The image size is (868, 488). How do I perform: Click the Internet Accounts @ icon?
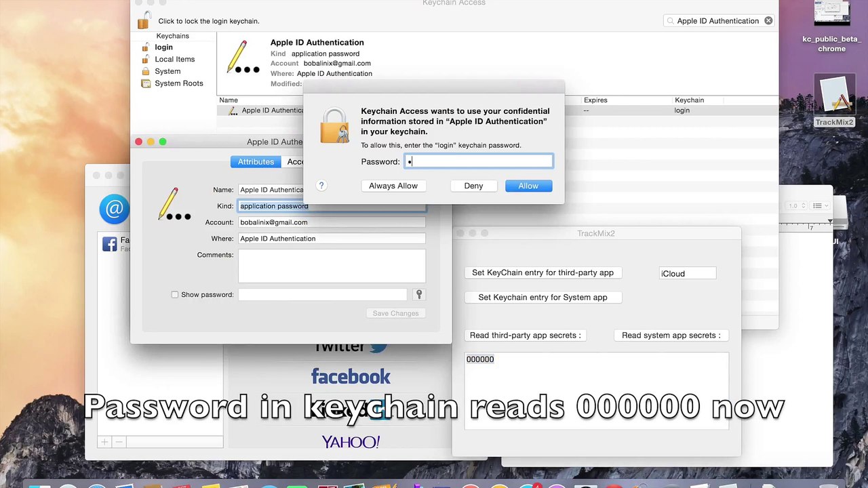pos(114,209)
